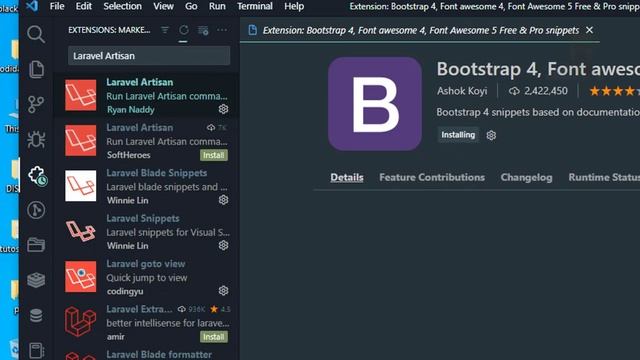Open the Source Control view

coord(36,104)
